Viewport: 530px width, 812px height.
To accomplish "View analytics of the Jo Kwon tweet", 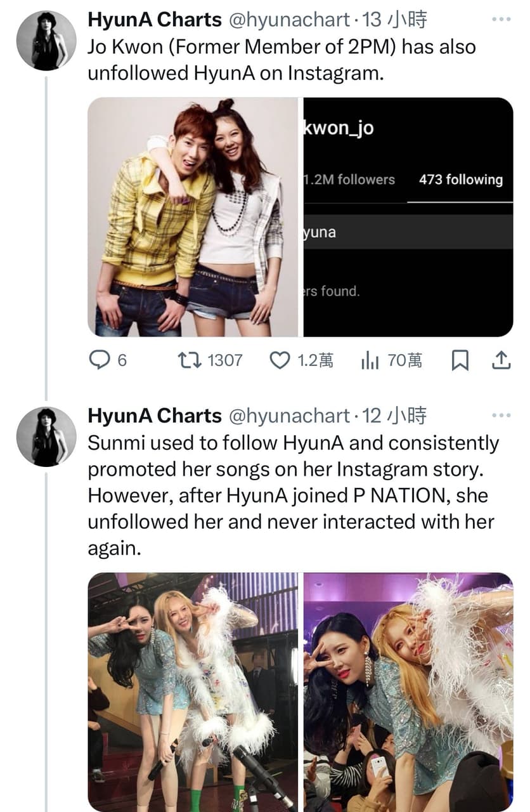I will tap(370, 360).
